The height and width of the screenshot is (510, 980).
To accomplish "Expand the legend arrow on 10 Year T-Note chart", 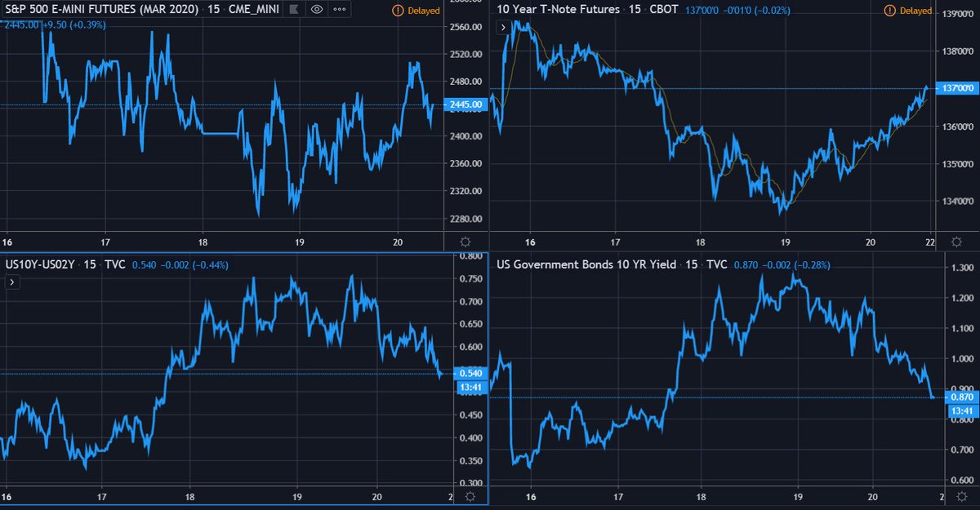I will (504, 27).
